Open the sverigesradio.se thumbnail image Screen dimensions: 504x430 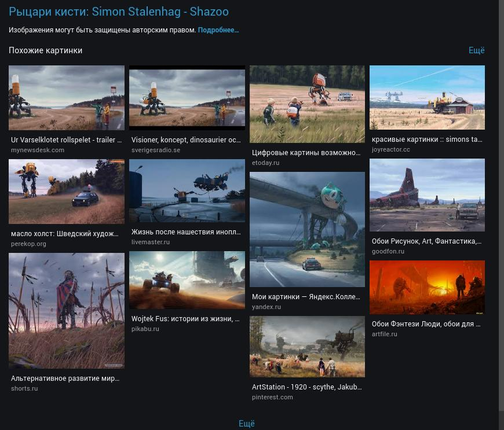tap(187, 98)
